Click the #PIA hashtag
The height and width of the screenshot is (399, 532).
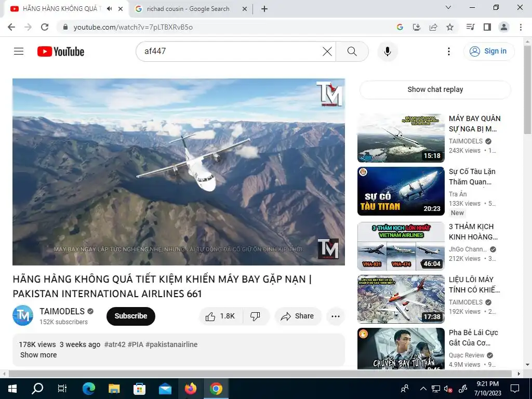(136, 344)
